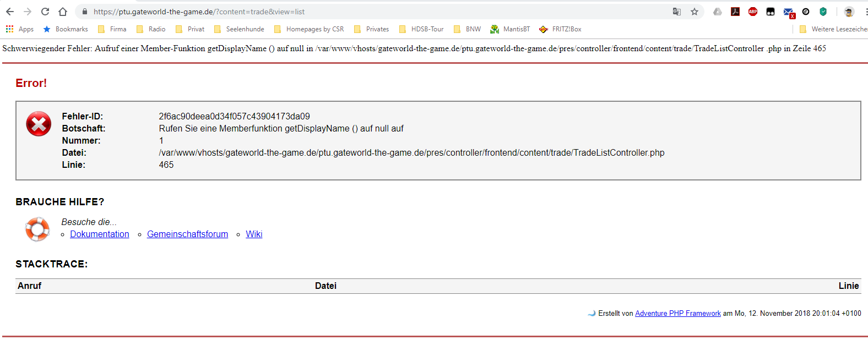Open the Adblock Plus extension
This screenshot has height=356, width=868.
click(x=753, y=12)
